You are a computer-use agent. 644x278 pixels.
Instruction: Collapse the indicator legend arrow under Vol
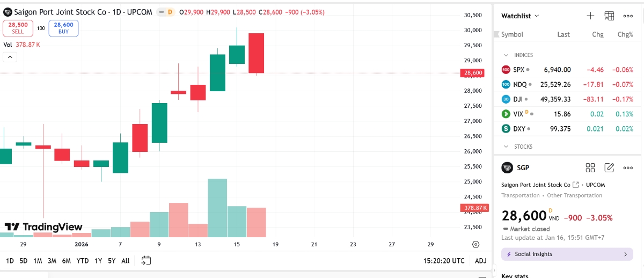(10, 57)
